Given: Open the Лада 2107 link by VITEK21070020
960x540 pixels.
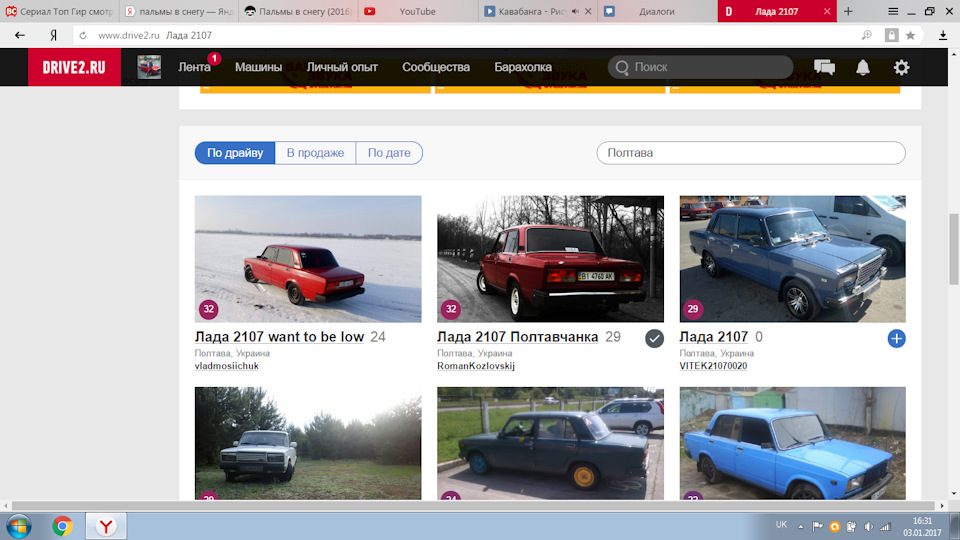Looking at the screenshot, I should pyautogui.click(x=714, y=337).
